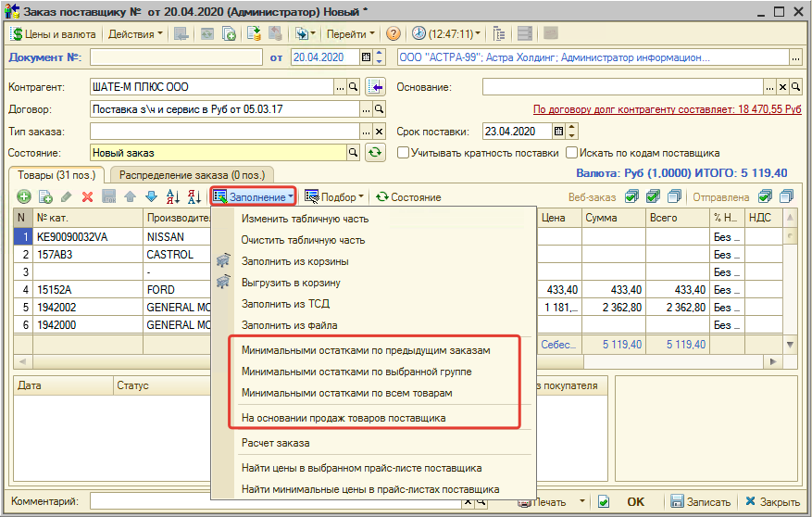Move row down with the blue arrow icon

tap(151, 196)
